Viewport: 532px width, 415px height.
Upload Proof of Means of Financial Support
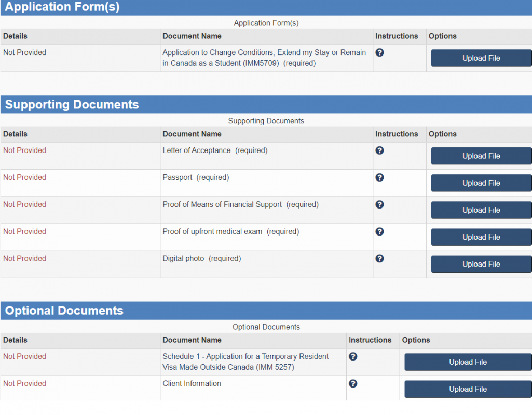click(481, 210)
